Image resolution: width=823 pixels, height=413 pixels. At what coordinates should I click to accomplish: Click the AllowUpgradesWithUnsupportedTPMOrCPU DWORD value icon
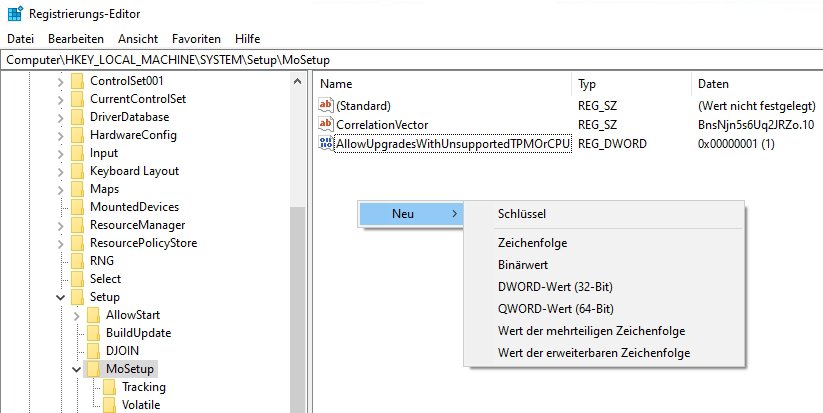point(326,144)
